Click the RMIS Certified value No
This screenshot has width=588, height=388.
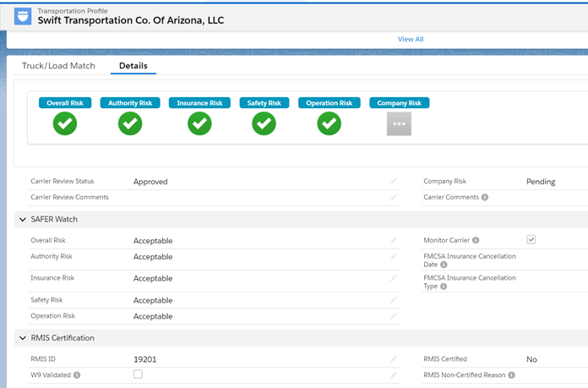(531, 359)
